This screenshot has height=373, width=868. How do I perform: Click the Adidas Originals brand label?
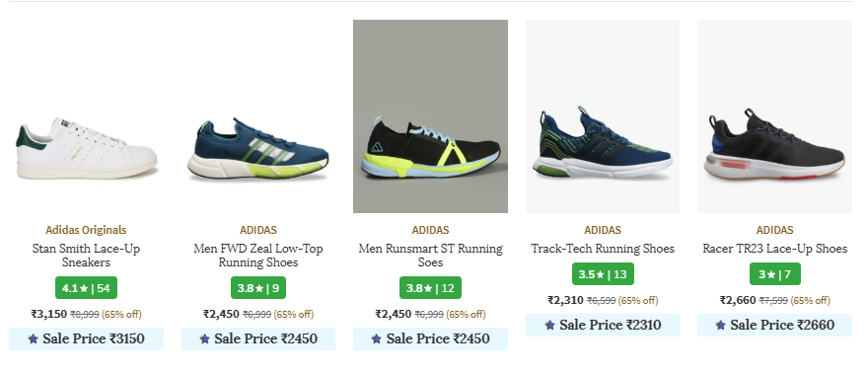pos(86,230)
